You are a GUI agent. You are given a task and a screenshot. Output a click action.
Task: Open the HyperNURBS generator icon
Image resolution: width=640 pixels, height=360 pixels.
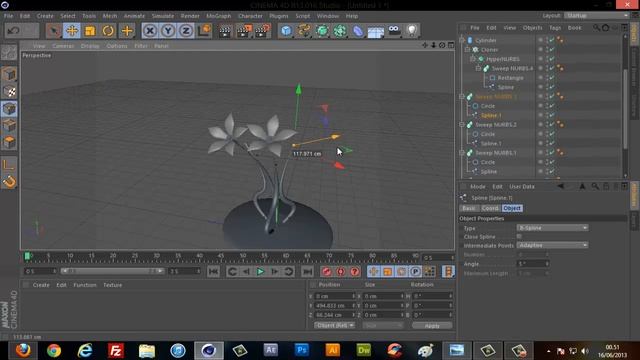(x=322, y=31)
